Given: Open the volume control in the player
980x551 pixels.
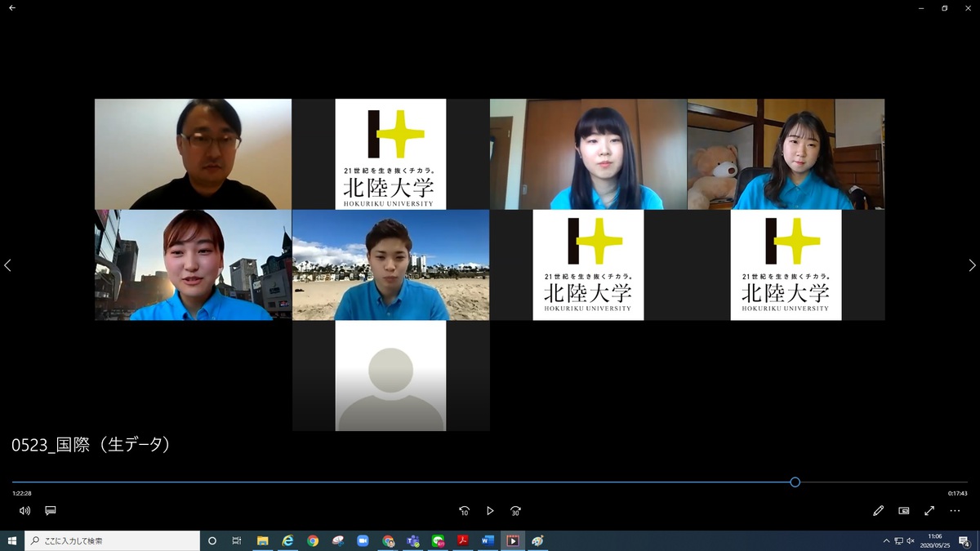Looking at the screenshot, I should [24, 511].
